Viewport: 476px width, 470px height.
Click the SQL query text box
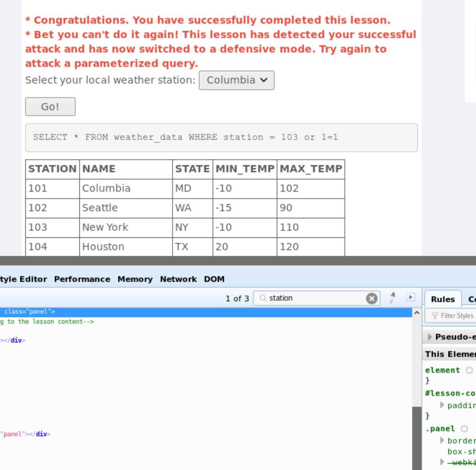(x=221, y=138)
